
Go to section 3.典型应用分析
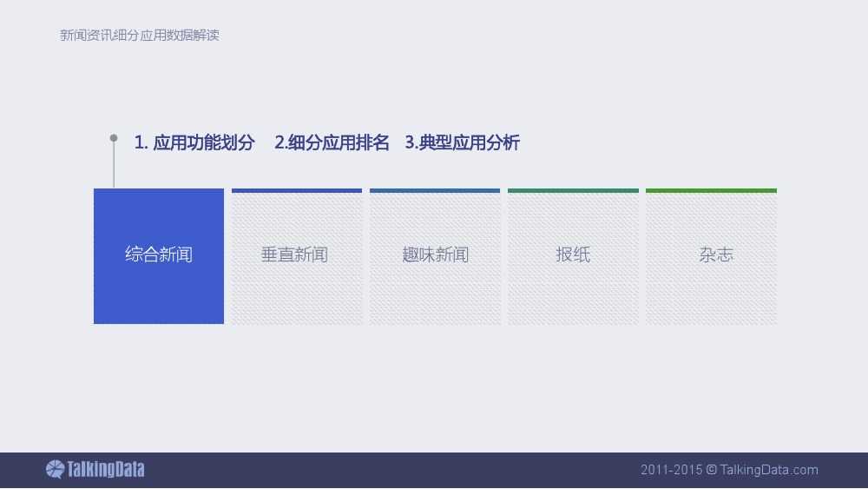point(462,143)
